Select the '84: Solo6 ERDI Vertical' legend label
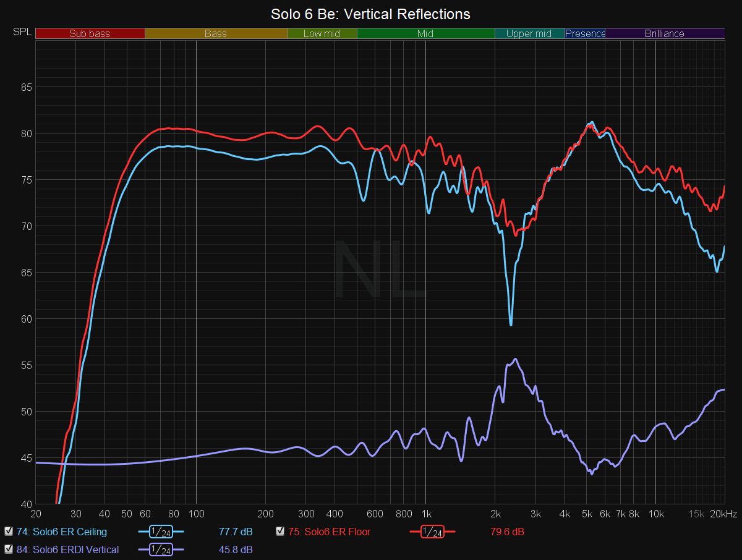The image size is (742, 560). [x=68, y=549]
